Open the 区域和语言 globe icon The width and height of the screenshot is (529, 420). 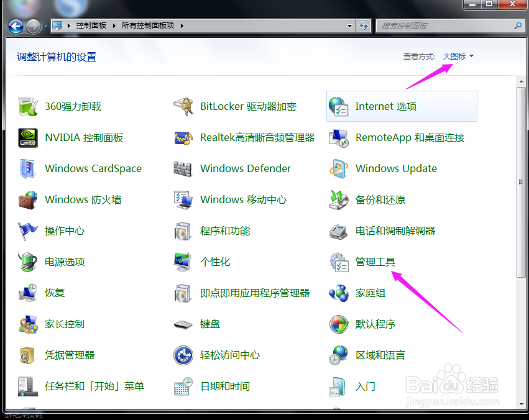[338, 355]
